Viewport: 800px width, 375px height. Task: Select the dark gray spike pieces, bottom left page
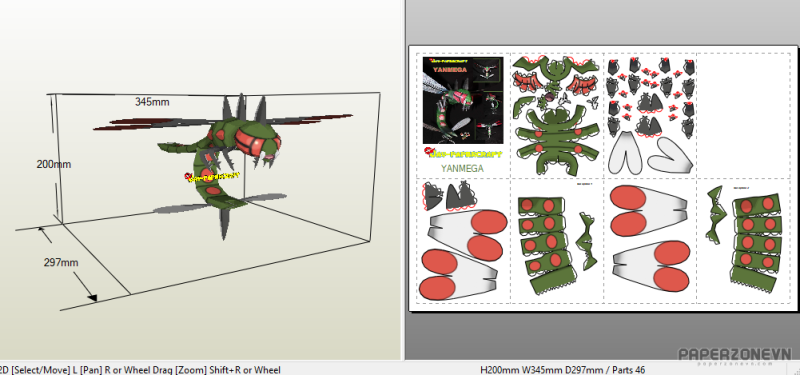coord(448,196)
